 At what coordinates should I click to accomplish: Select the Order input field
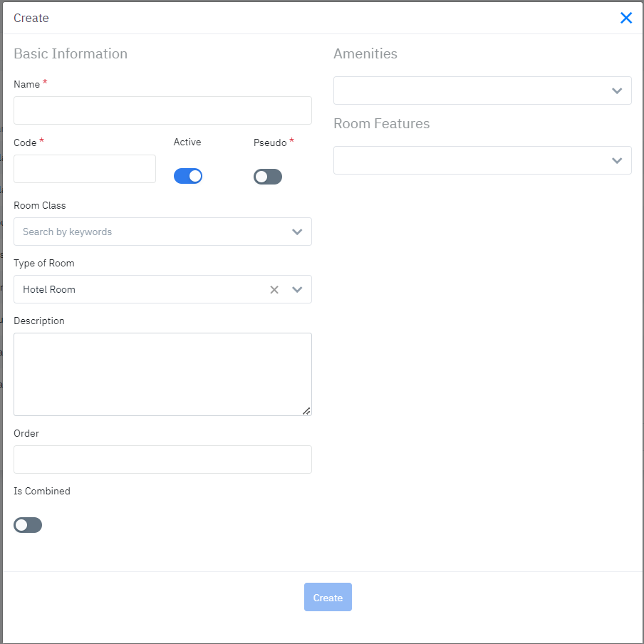coord(162,459)
